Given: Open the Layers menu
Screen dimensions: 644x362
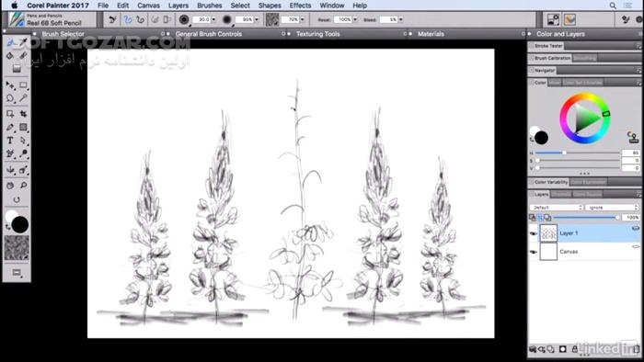Looking at the screenshot, I should click(x=178, y=6).
